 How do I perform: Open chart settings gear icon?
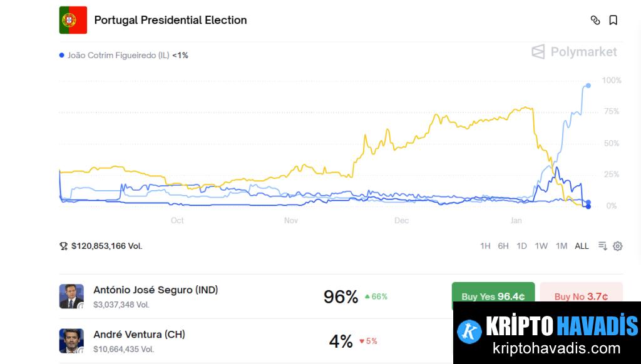click(x=618, y=246)
